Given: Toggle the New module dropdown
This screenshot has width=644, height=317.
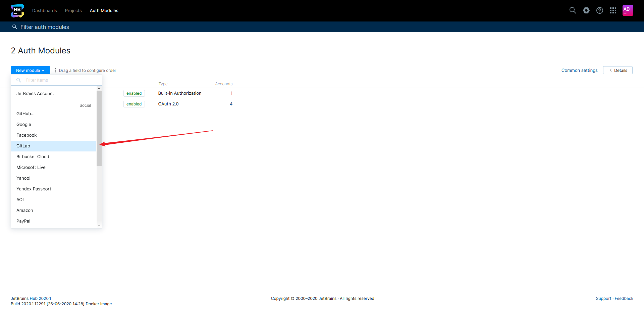Looking at the screenshot, I should point(31,70).
